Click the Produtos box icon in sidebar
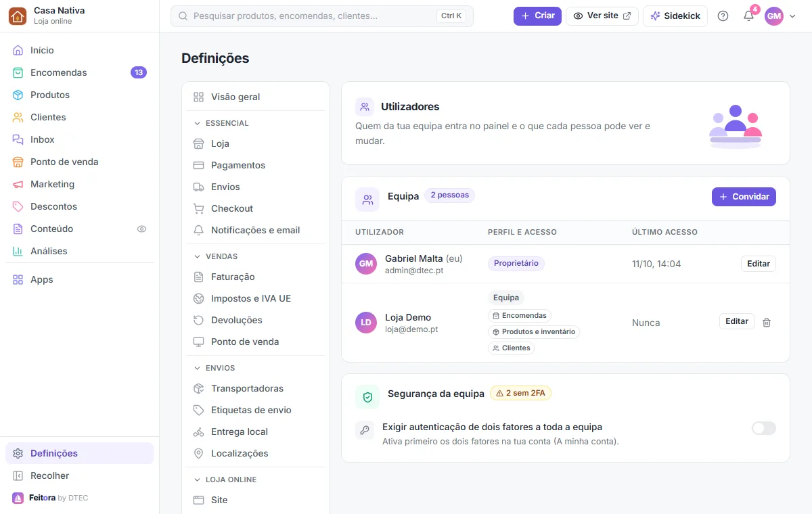812x514 pixels. tap(18, 95)
